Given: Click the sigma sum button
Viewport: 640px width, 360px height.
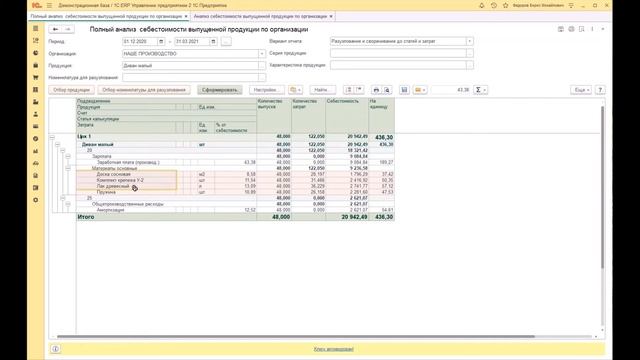Looking at the screenshot, I should tap(480, 90).
